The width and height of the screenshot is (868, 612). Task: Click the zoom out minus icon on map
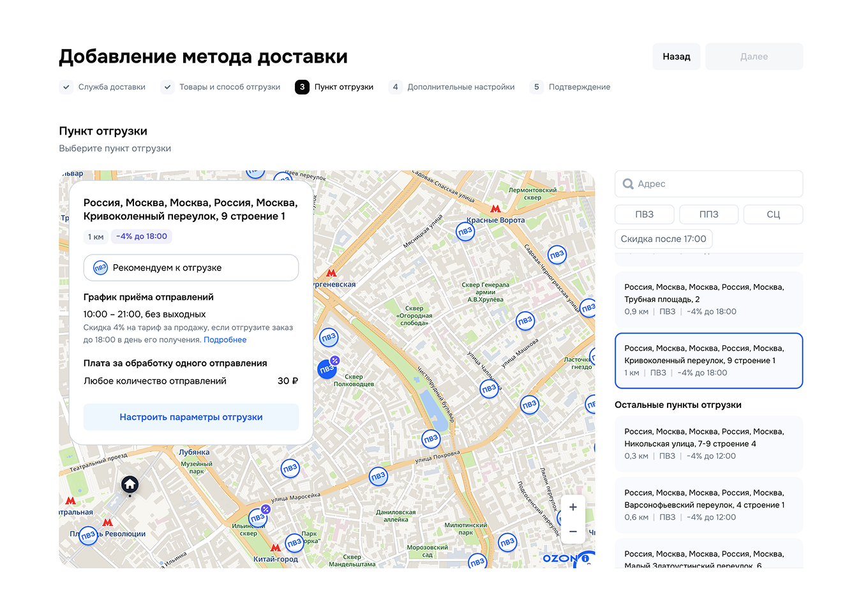(x=572, y=531)
